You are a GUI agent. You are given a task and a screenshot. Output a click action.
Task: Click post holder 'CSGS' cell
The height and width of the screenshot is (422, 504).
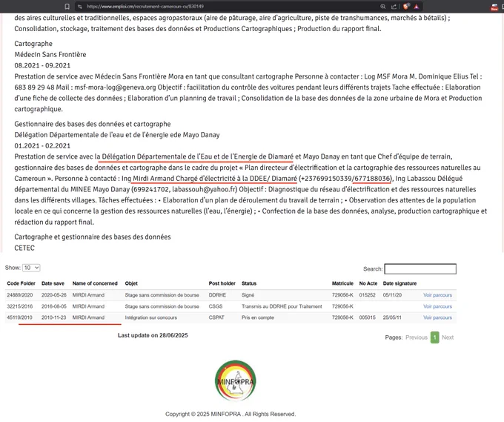pyautogui.click(x=216, y=306)
